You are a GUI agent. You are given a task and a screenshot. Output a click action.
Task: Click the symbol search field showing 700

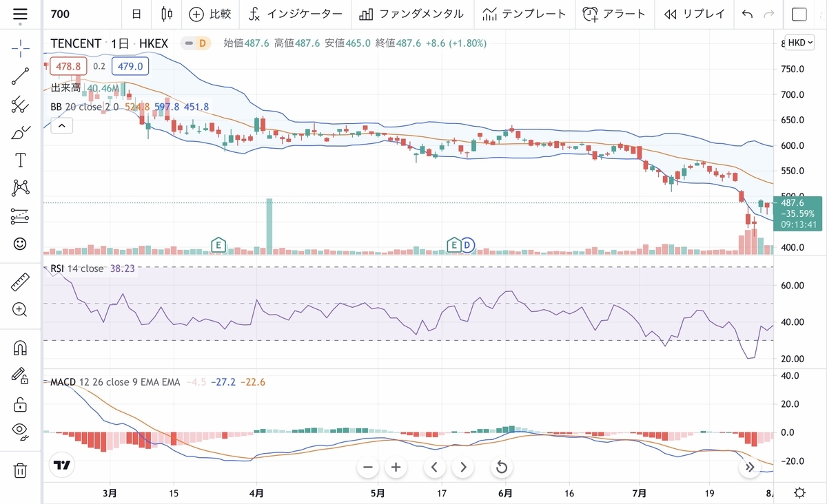tap(83, 14)
